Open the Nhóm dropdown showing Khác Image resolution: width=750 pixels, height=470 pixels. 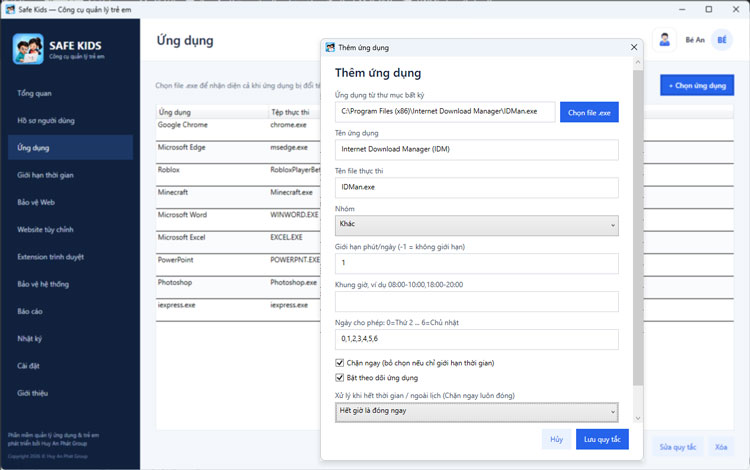476,225
